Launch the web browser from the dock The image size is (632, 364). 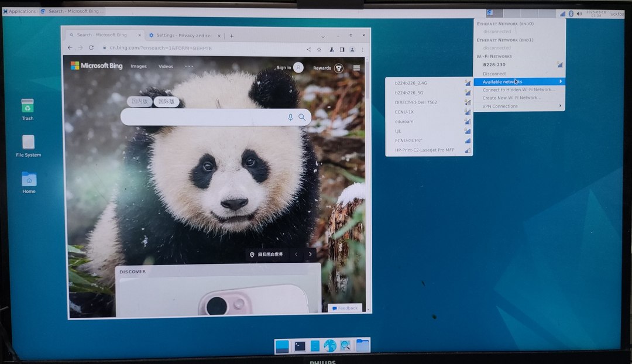click(329, 346)
